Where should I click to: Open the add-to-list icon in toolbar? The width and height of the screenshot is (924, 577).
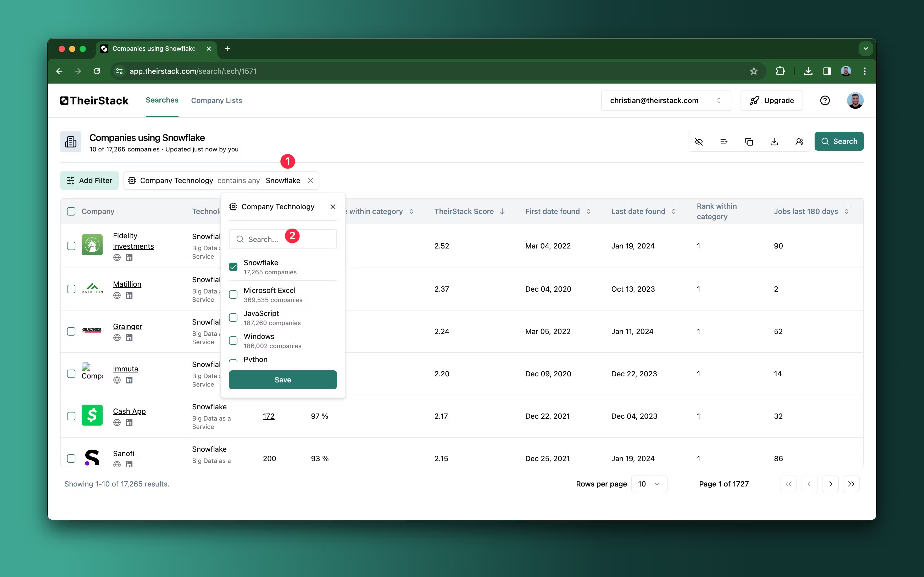723,142
